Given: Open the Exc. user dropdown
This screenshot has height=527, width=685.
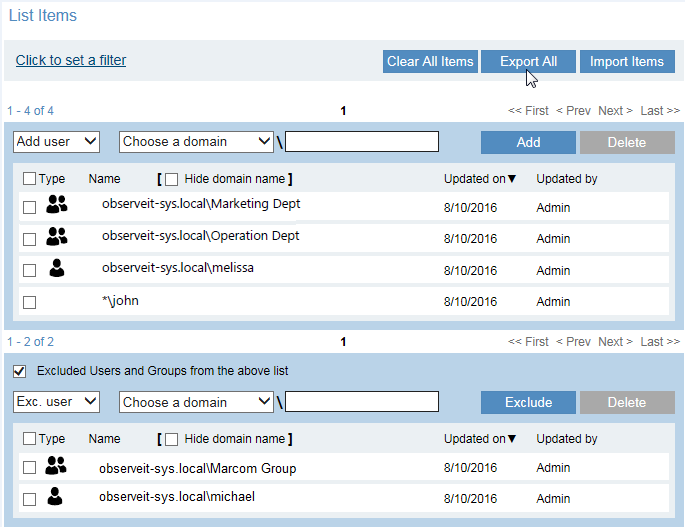Looking at the screenshot, I should (x=56, y=402).
